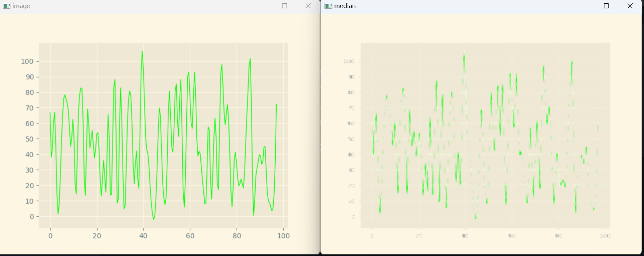
Task: Click the x-axis label 80 in image window
Action: (237, 236)
